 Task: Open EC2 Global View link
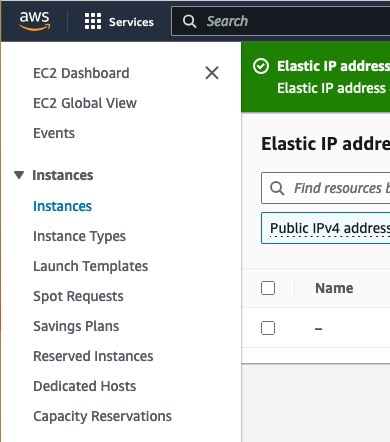click(85, 103)
